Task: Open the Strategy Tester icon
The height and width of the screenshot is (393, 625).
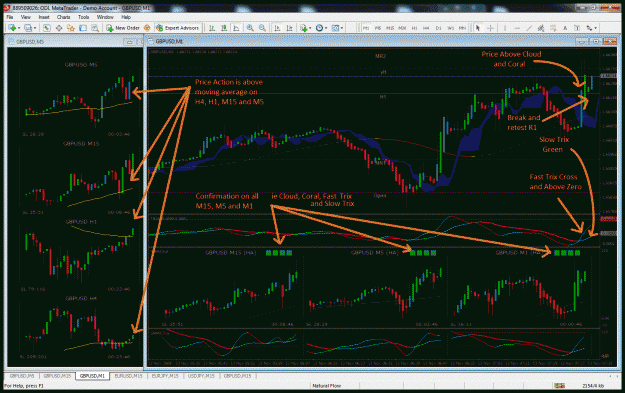Action: point(95,28)
